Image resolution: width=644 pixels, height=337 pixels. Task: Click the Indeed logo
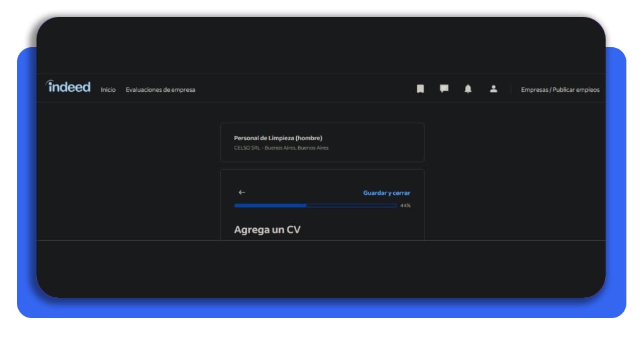pyautogui.click(x=68, y=86)
